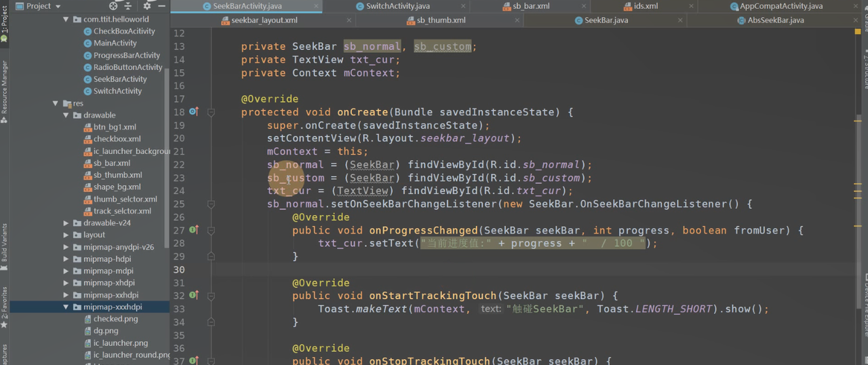Hide the Project panel with the minus icon
The image size is (868, 365).
pos(161,5)
